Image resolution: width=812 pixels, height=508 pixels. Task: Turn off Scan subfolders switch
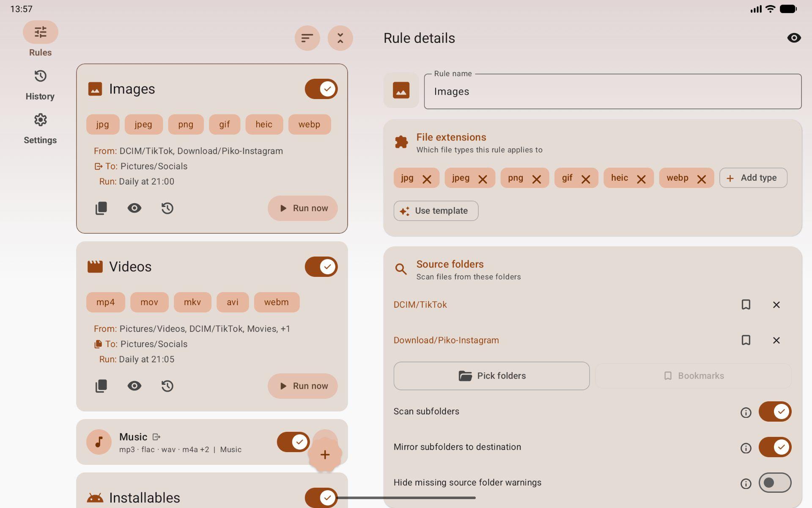coord(775,411)
